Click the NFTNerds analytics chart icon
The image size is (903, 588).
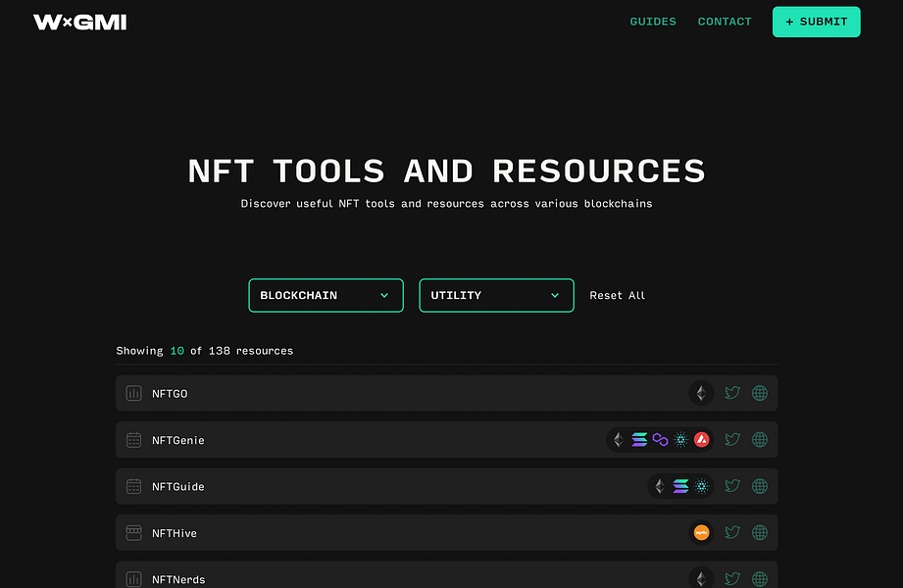[x=133, y=579]
